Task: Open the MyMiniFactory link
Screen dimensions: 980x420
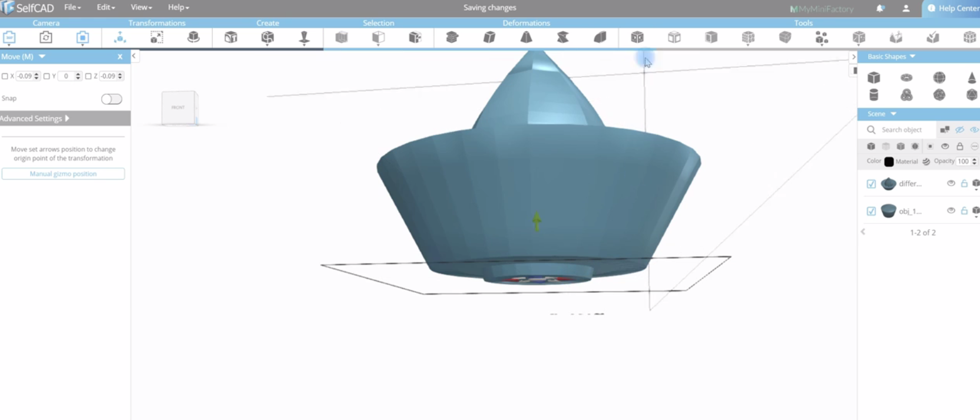Action: point(822,9)
